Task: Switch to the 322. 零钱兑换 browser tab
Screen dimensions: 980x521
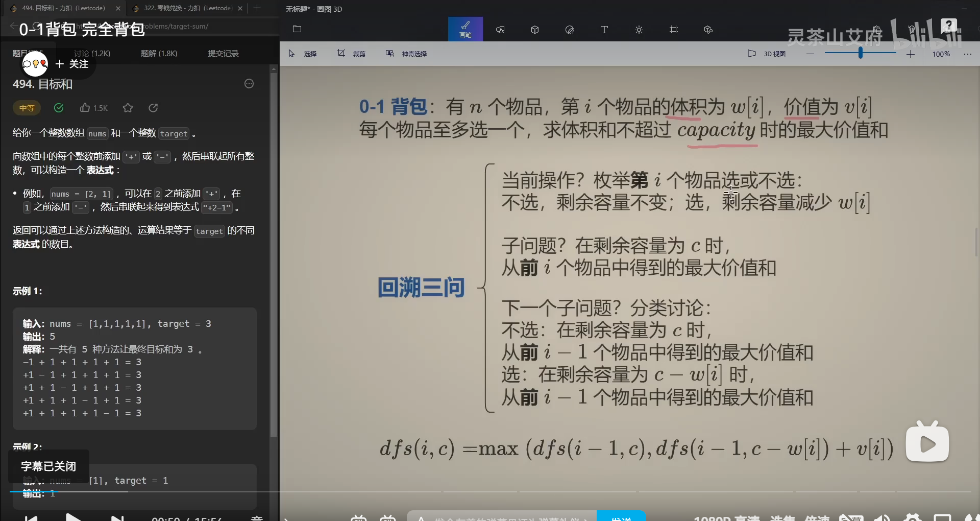Action: click(x=186, y=8)
